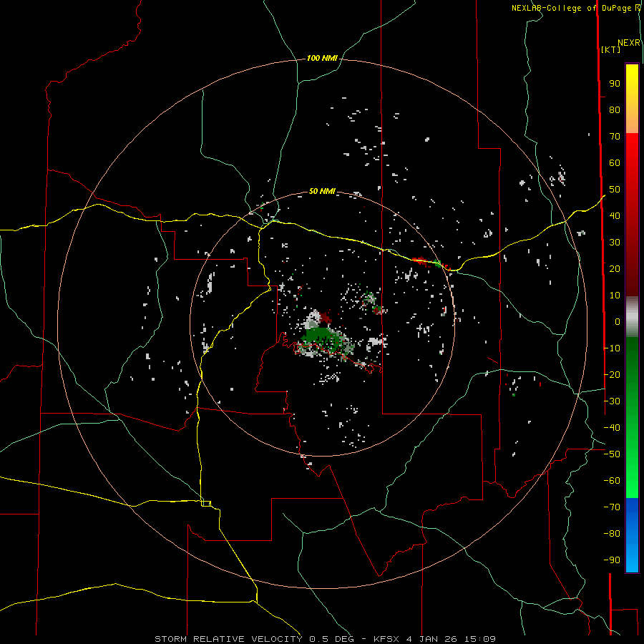Click the 80 value on the velocity scale
Image resolution: width=644 pixels, height=644 pixels.
point(615,110)
